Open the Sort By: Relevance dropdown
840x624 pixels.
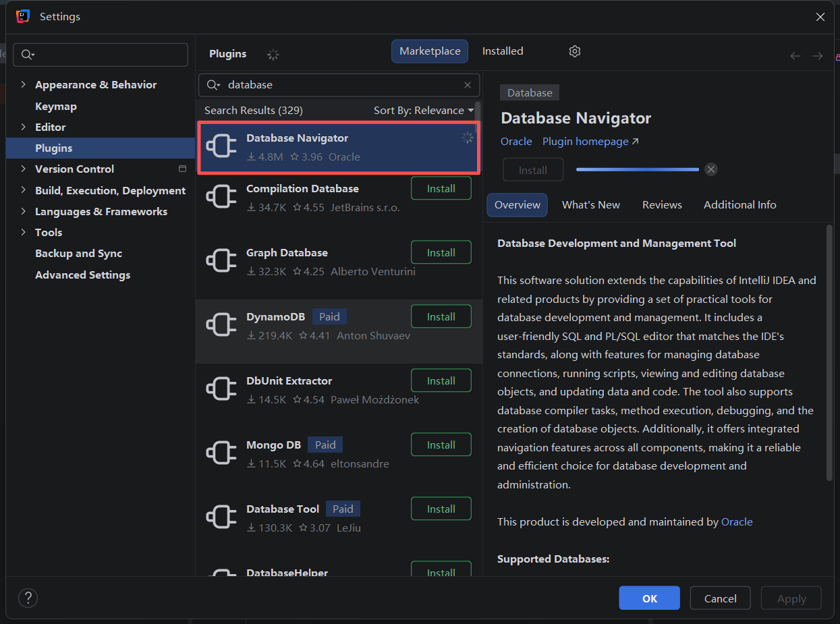(424, 111)
